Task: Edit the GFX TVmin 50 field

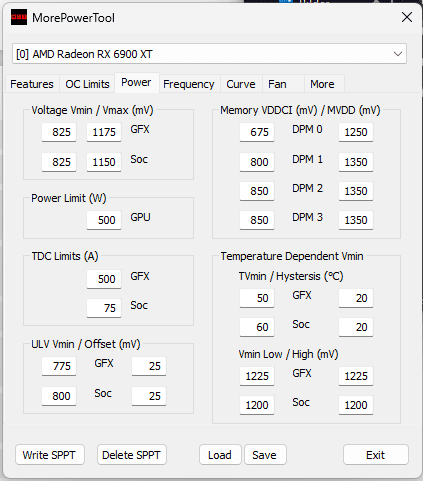Action: (x=257, y=298)
